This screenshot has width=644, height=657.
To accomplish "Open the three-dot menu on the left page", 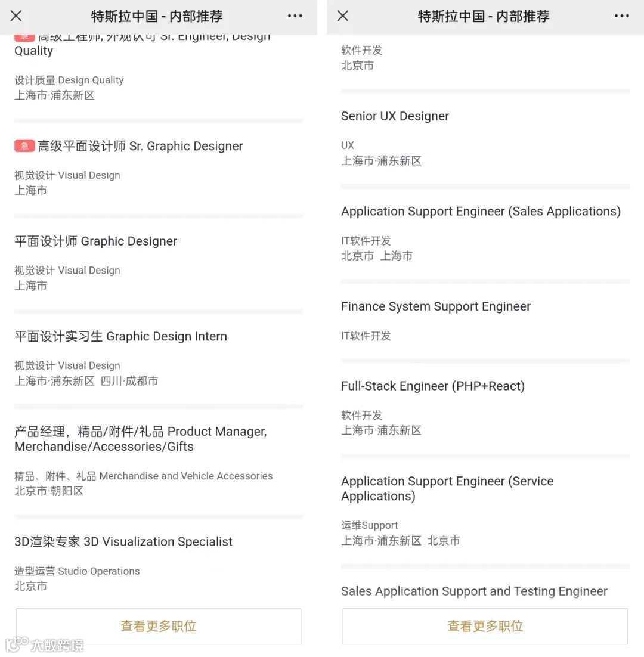I will pyautogui.click(x=295, y=16).
